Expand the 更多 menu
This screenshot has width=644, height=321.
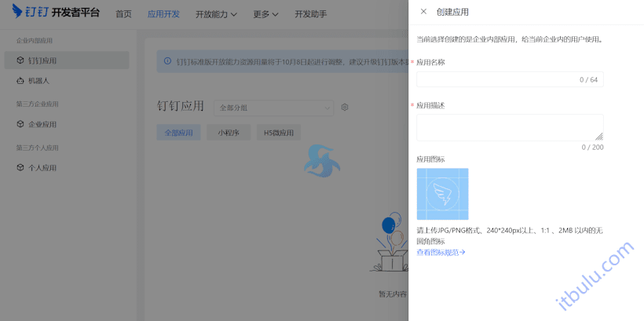[265, 14]
